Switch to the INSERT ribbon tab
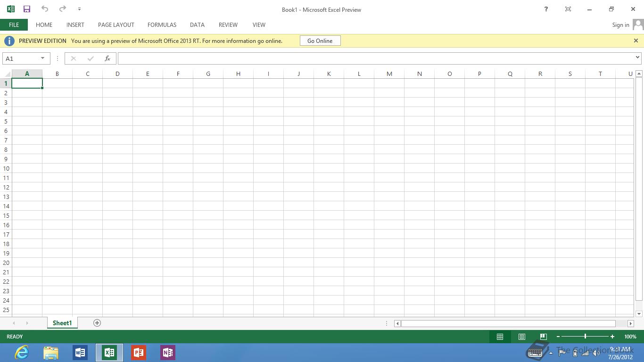 (x=75, y=25)
